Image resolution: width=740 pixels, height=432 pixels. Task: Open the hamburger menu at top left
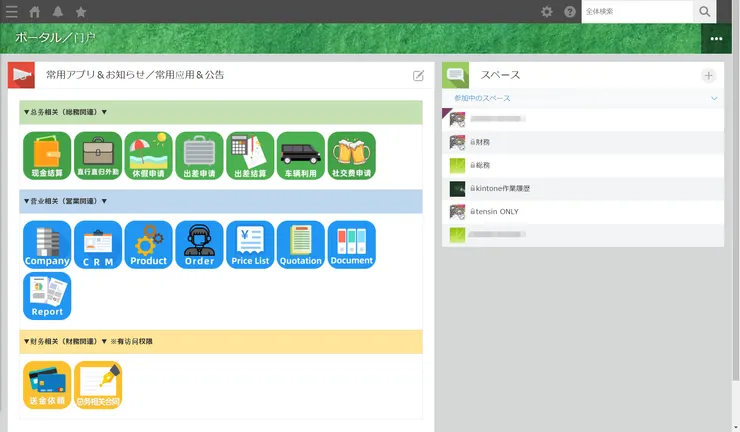[x=12, y=12]
